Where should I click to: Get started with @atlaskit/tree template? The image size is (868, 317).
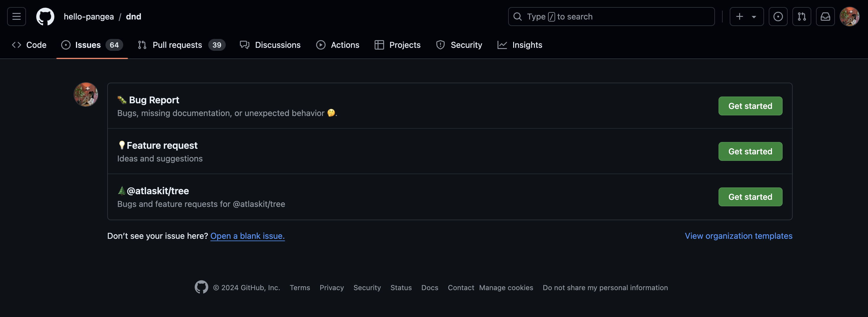pos(750,197)
